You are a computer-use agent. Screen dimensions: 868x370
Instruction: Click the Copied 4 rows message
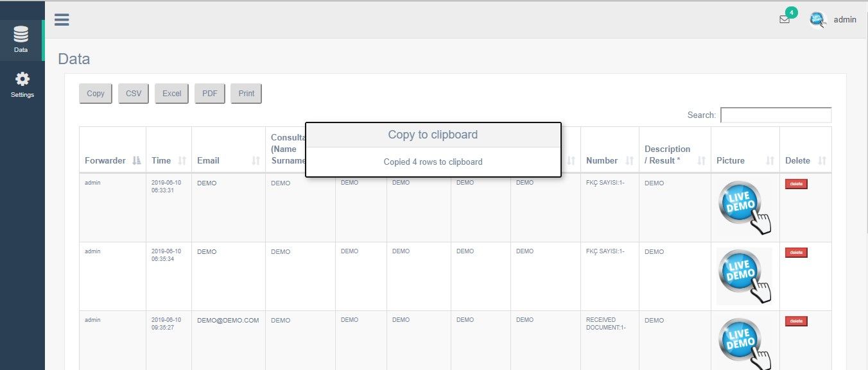pyautogui.click(x=433, y=162)
